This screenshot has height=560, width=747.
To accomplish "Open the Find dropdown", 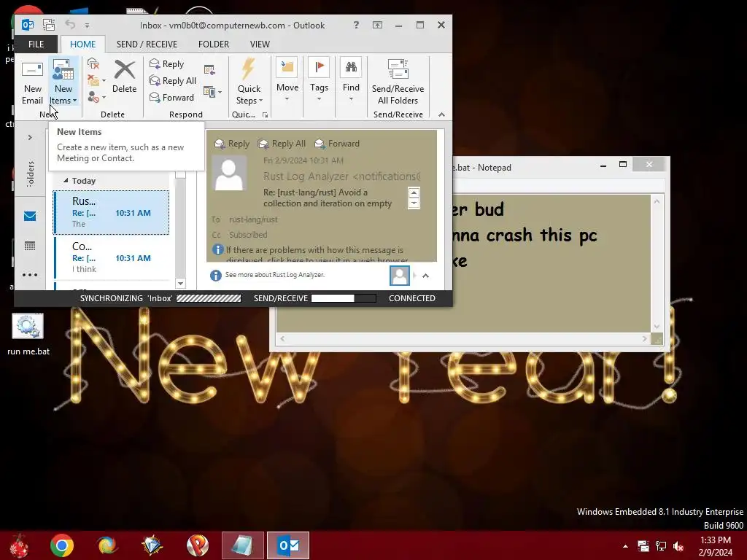I will tap(351, 80).
